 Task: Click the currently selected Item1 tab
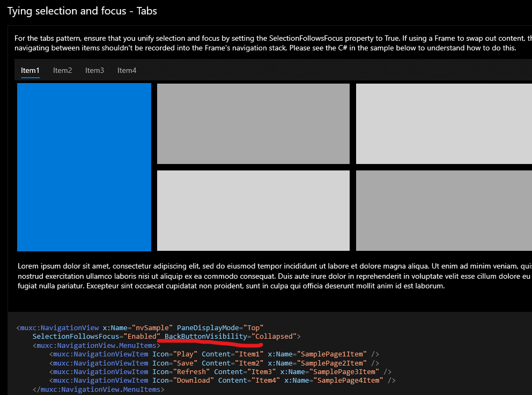[x=30, y=70]
